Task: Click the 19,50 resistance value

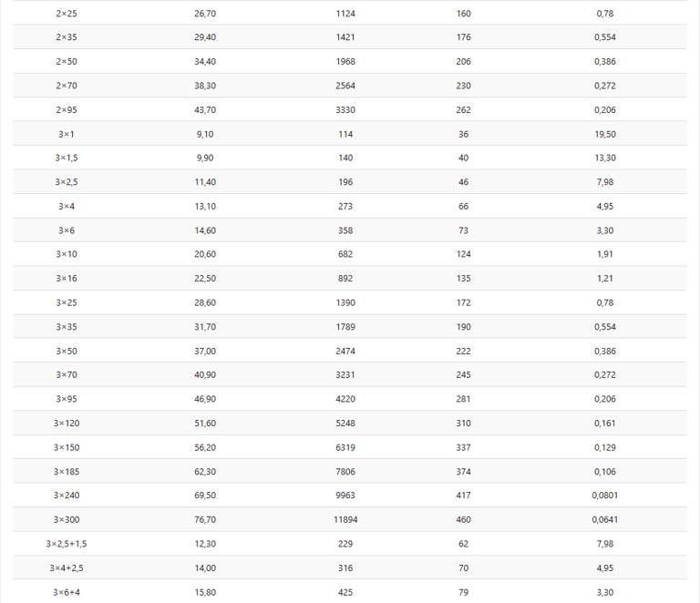Action: click(605, 134)
